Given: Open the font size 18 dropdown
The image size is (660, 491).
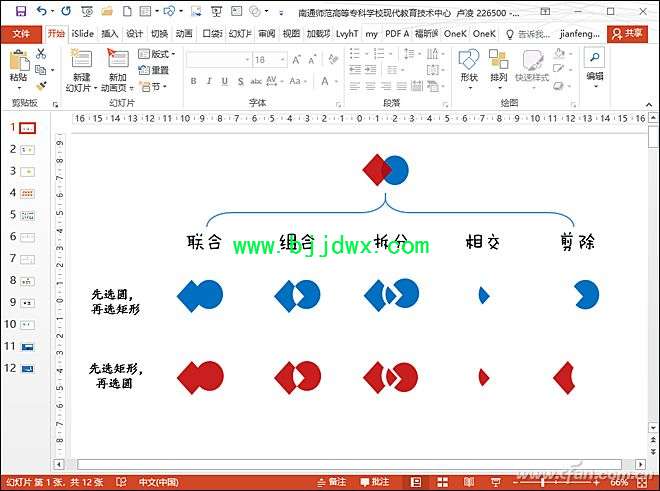Looking at the screenshot, I should click(269, 60).
